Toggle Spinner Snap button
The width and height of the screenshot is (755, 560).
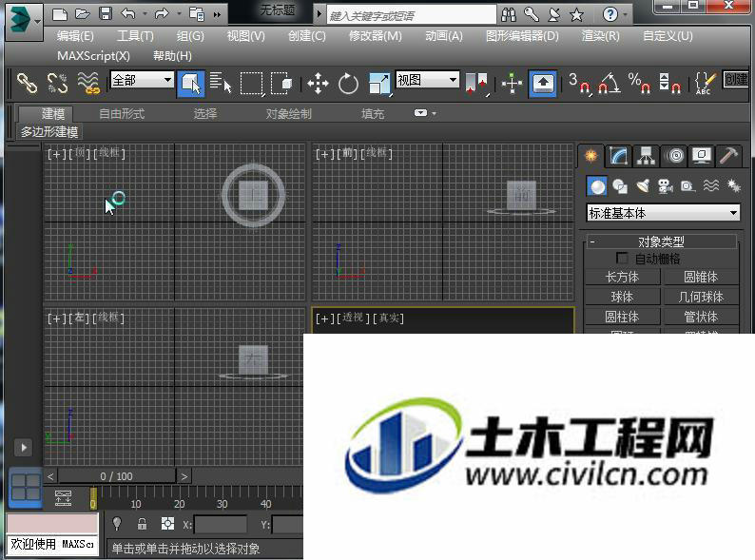(x=669, y=83)
